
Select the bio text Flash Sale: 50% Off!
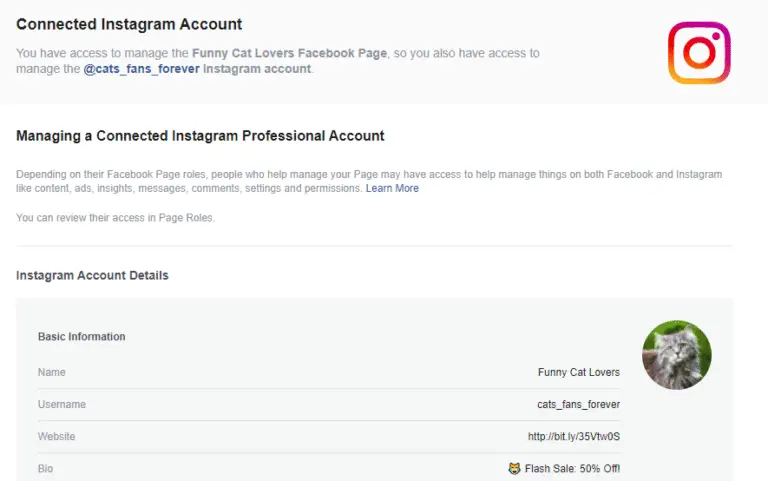pos(572,469)
